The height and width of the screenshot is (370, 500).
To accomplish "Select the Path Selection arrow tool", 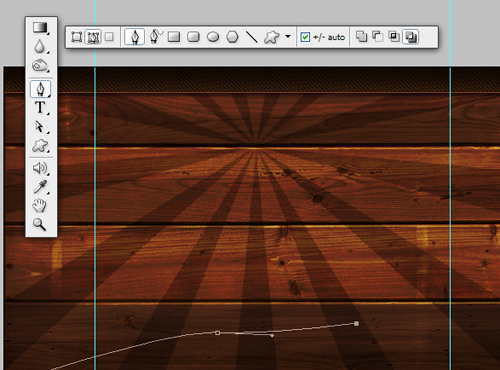I will point(40,127).
